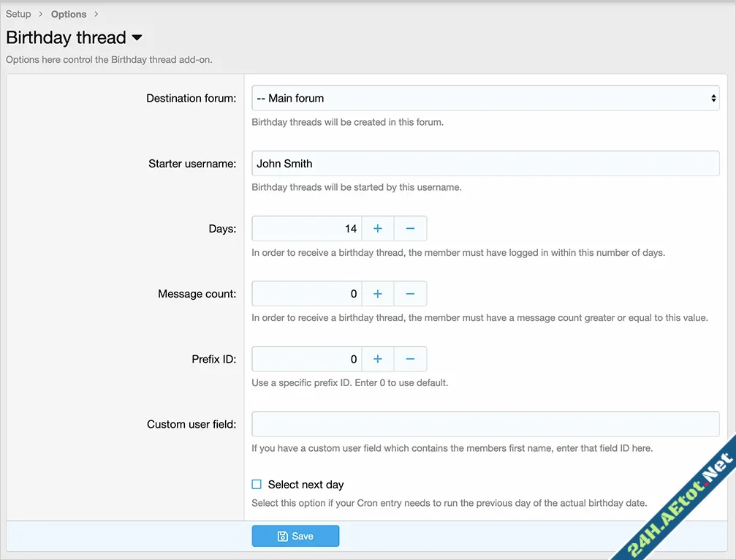
Task: Enable the Select next day checkbox
Action: point(257,484)
